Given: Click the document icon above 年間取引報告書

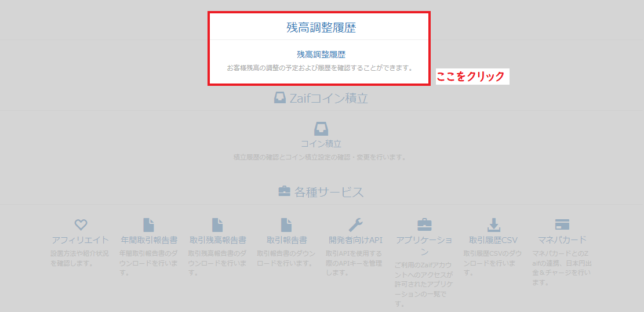Looking at the screenshot, I should pos(148,225).
